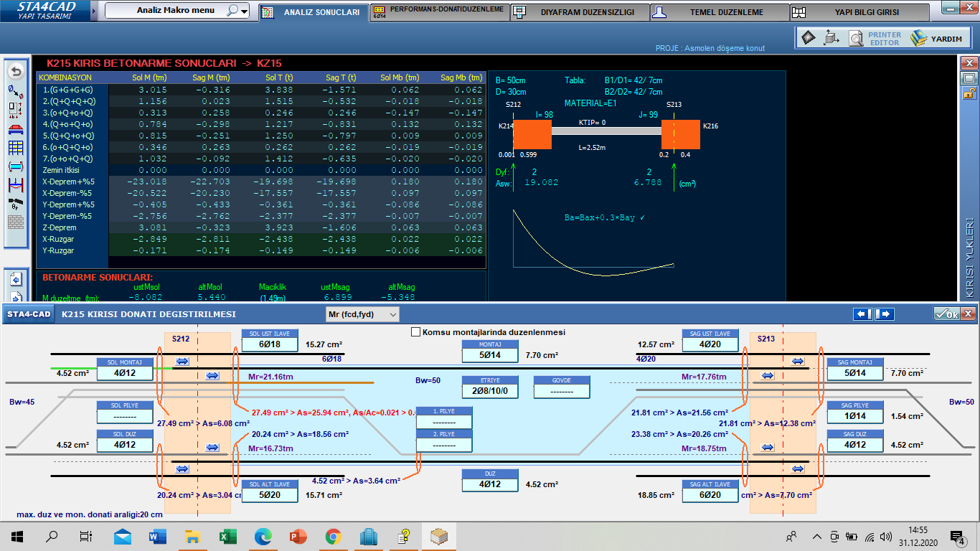Open the 3D axis view icon
The width and height of the screenshot is (980, 551).
[x=832, y=38]
